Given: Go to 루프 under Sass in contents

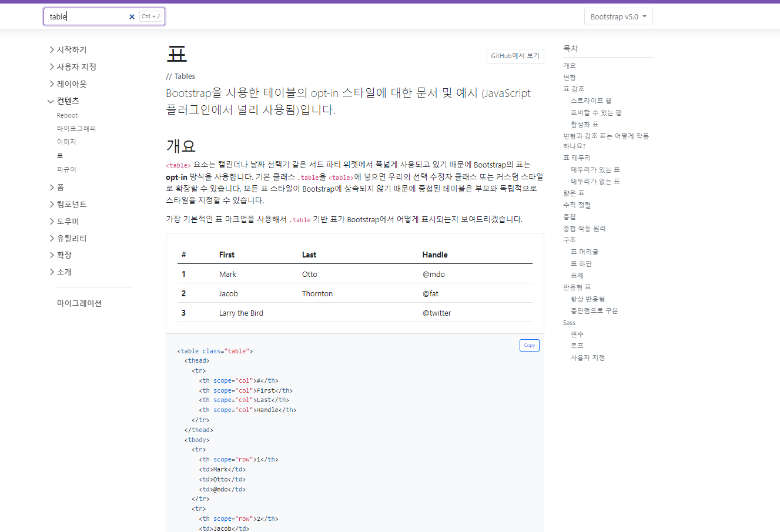Looking at the screenshot, I should click(x=577, y=346).
